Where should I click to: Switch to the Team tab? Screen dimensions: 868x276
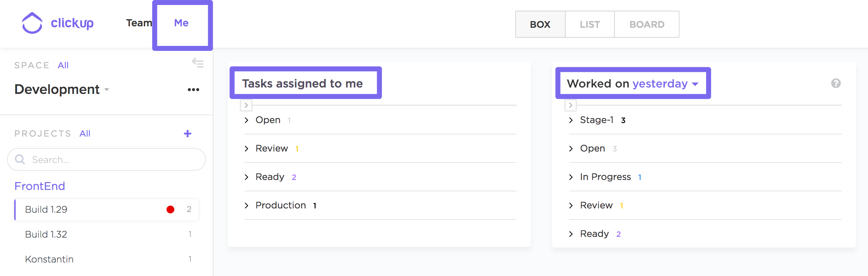[x=139, y=23]
